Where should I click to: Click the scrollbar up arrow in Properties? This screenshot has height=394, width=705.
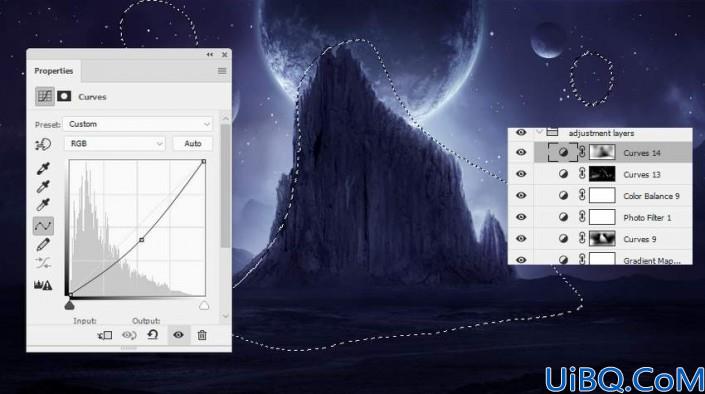(226, 118)
